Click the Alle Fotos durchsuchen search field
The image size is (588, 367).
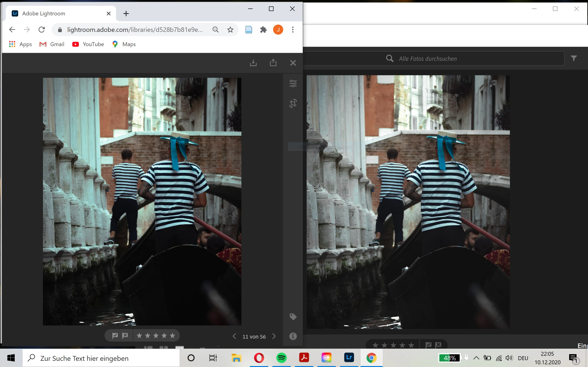(x=428, y=58)
